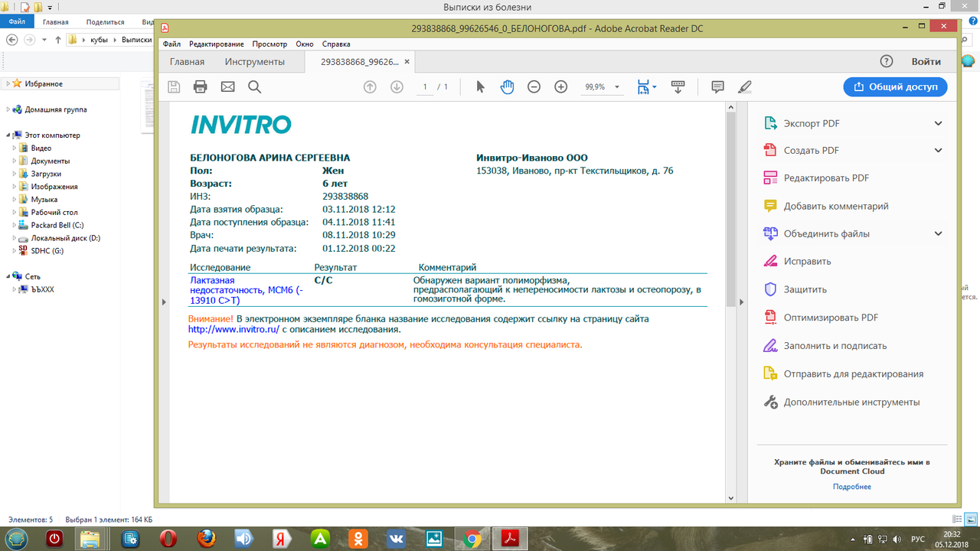980x551 pixels.
Task: Click the page number input field
Action: pyautogui.click(x=425, y=87)
